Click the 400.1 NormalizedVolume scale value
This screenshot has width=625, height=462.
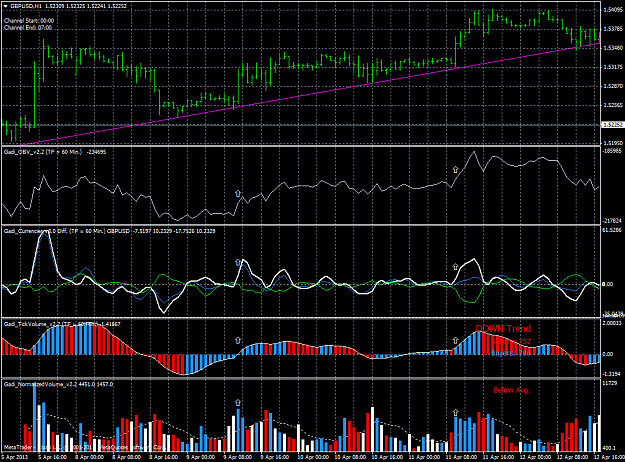(x=610, y=448)
